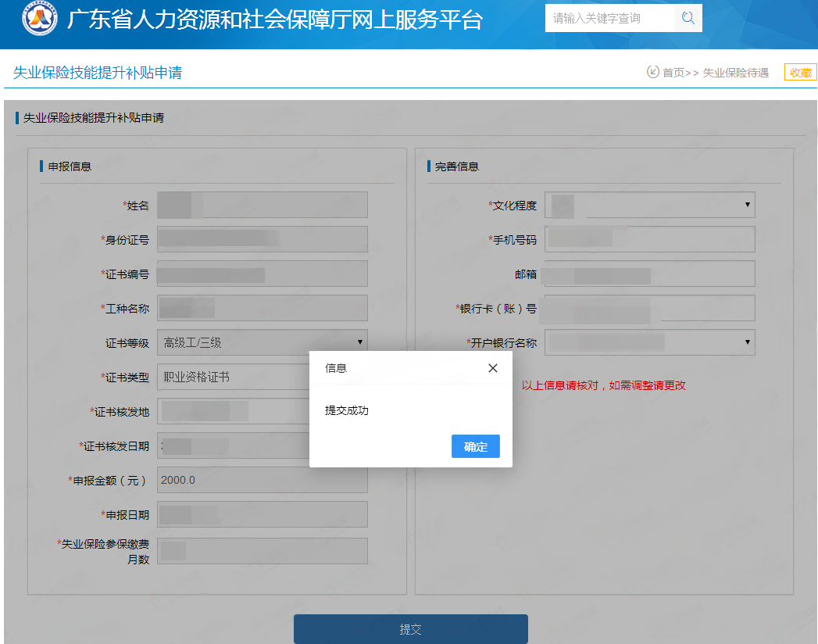Viewport: 818px width, 644px height.
Task: Expand the 证书等级 dropdown
Action: click(x=262, y=342)
